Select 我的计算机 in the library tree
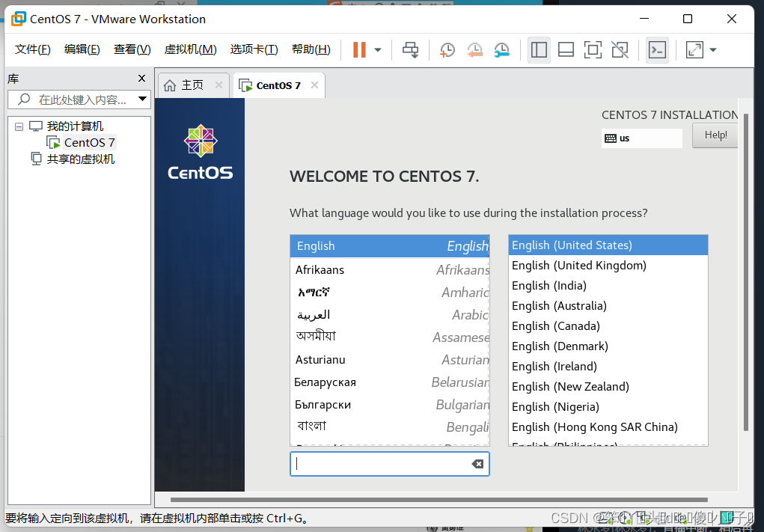The height and width of the screenshot is (532, 764). (x=75, y=126)
